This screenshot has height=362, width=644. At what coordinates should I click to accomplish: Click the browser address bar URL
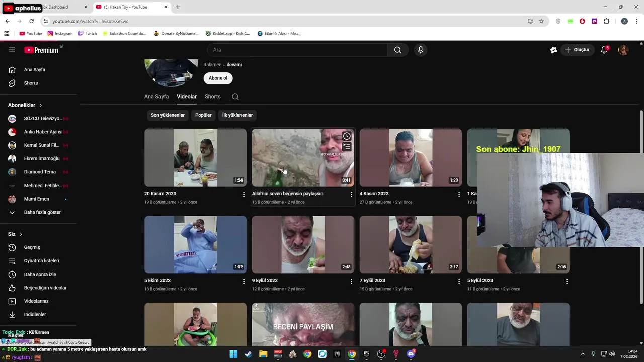click(x=91, y=21)
